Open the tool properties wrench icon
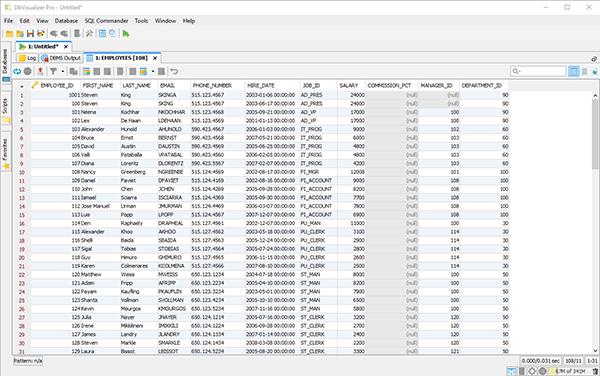 point(89,34)
